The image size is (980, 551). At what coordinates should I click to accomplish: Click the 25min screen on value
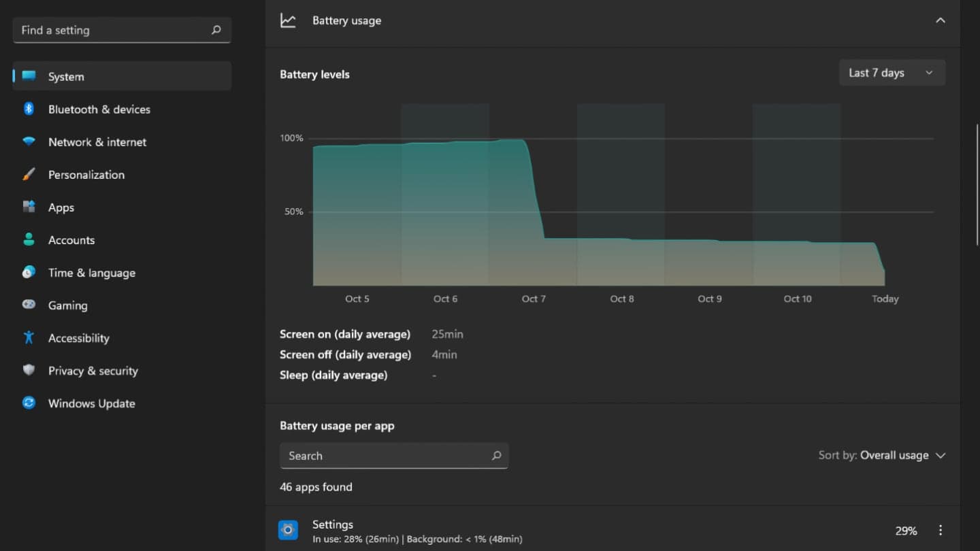tap(447, 334)
